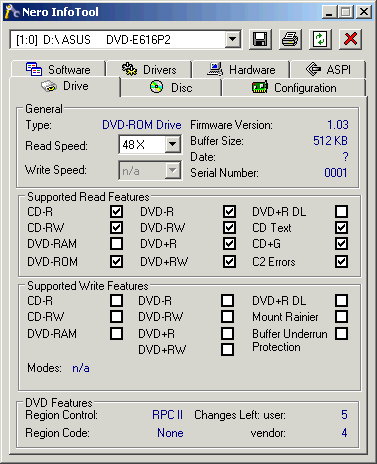This screenshot has width=377, height=464.
Task: Minimize the Nero InfoTool window
Action: (329, 12)
